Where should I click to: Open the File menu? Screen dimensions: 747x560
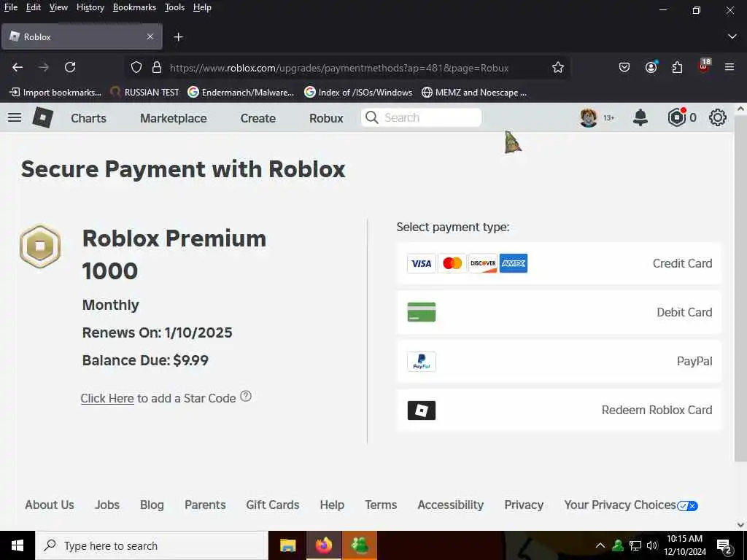(x=10, y=7)
